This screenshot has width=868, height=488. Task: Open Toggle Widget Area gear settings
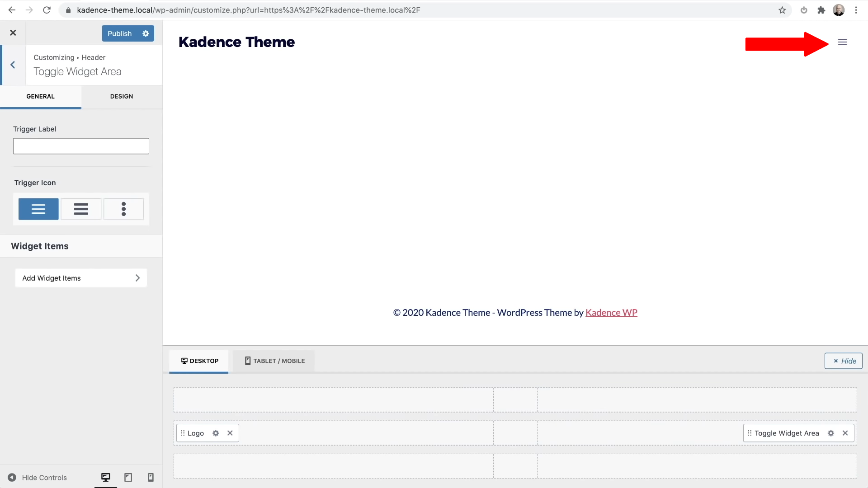click(x=831, y=433)
